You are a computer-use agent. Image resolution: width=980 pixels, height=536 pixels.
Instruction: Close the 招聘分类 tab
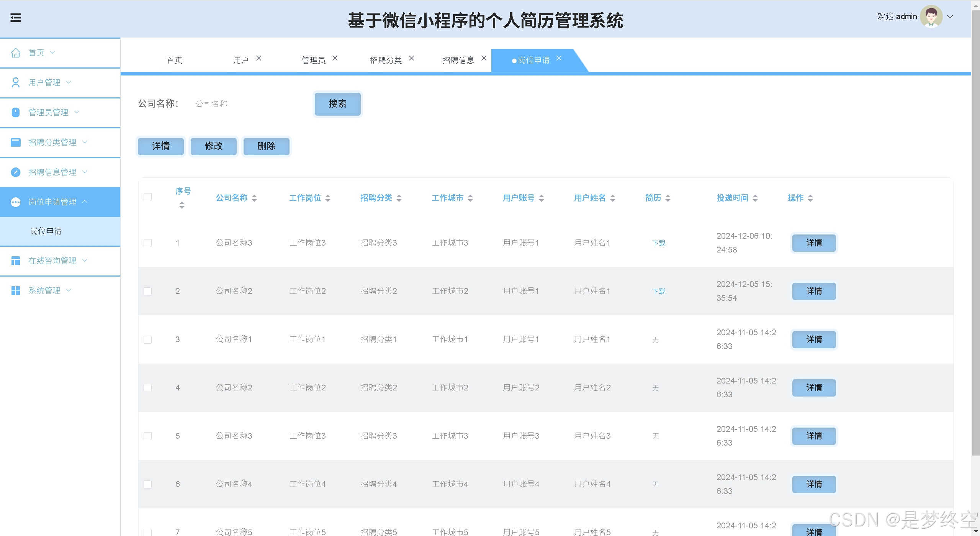pyautogui.click(x=412, y=58)
